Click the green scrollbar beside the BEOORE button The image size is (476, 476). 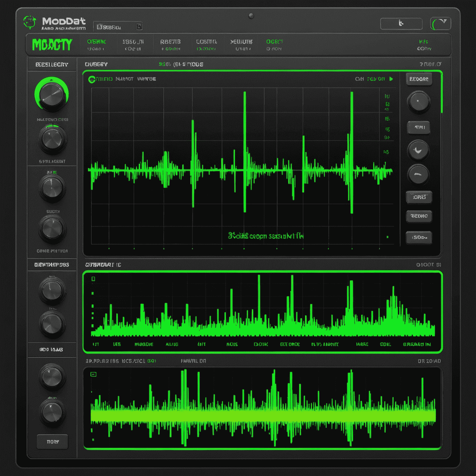click(442, 93)
